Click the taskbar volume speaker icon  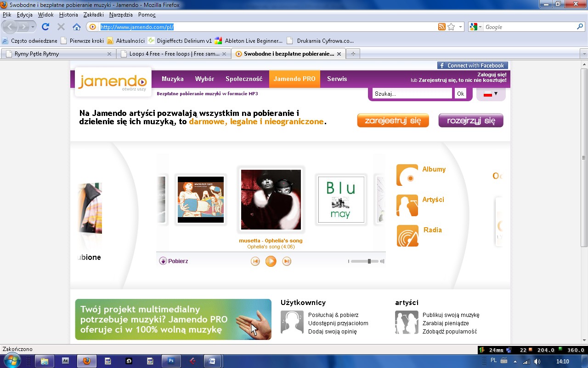click(537, 361)
